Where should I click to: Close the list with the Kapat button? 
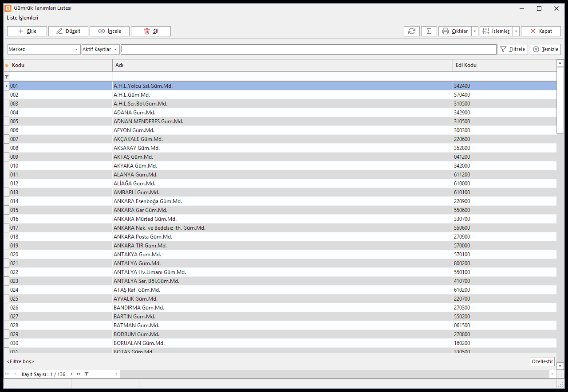tap(541, 31)
